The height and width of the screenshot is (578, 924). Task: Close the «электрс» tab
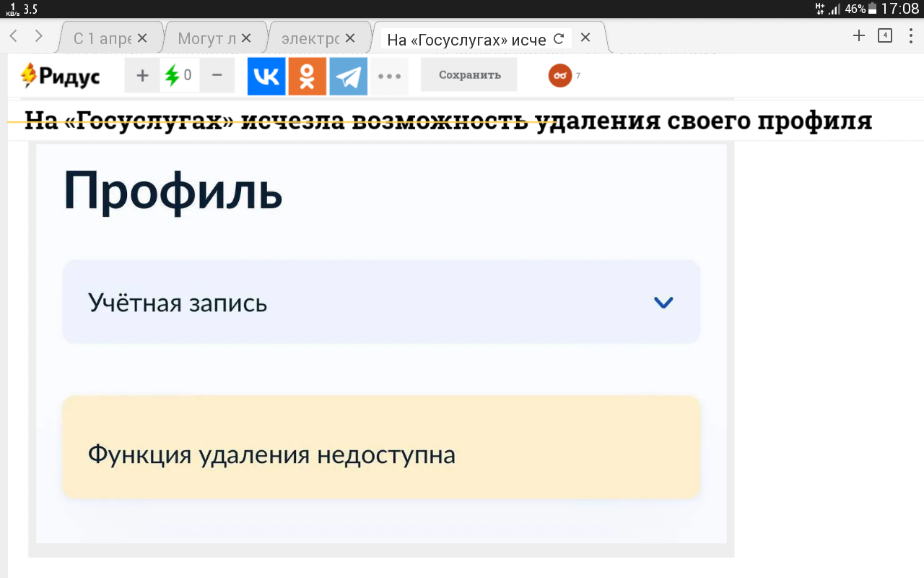(350, 38)
